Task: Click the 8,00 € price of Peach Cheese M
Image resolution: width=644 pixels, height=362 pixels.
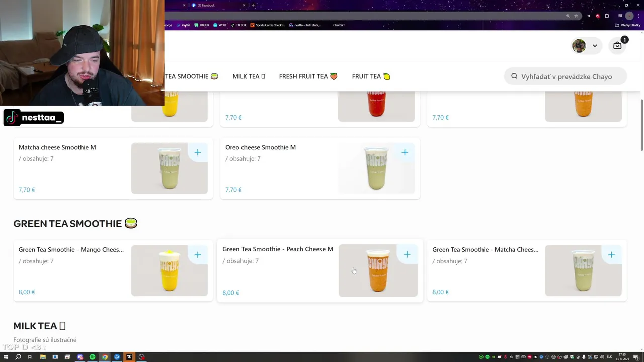Action: tap(231, 293)
